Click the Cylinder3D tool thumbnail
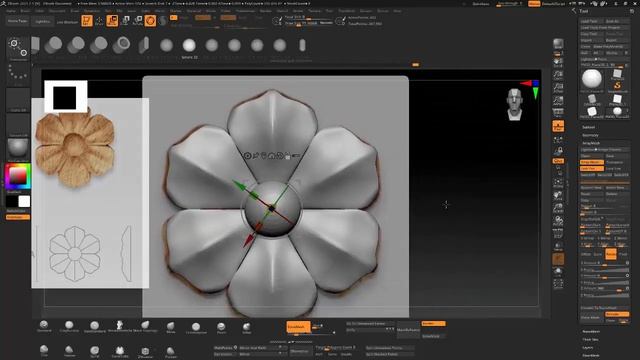The height and width of the screenshot is (360, 640). coord(592,99)
